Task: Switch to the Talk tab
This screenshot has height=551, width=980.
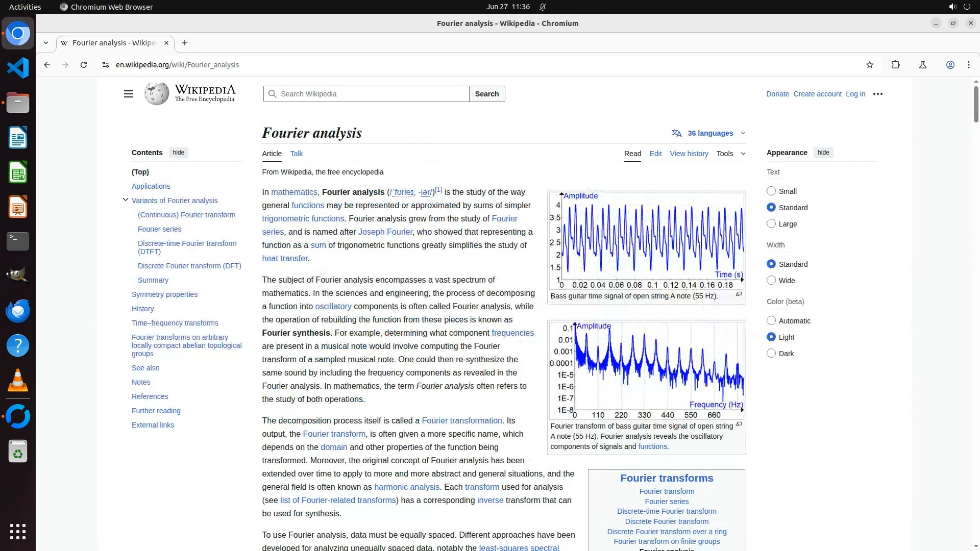Action: click(x=296, y=154)
